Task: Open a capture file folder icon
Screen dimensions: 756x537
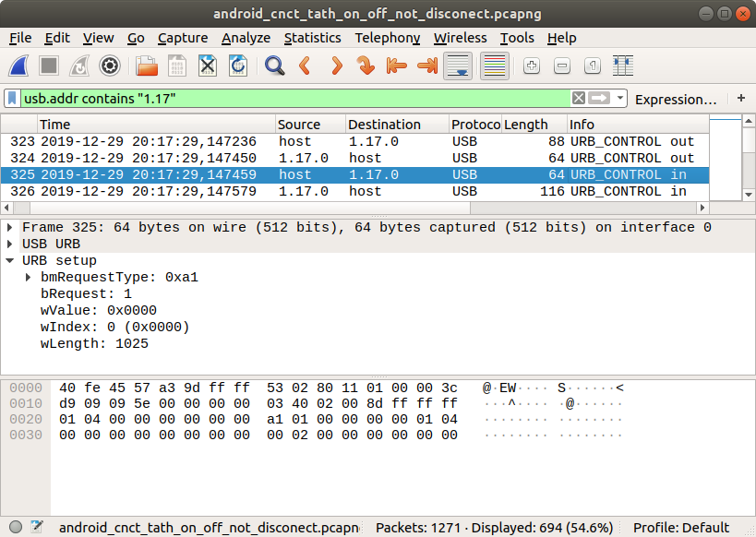Action: point(147,66)
